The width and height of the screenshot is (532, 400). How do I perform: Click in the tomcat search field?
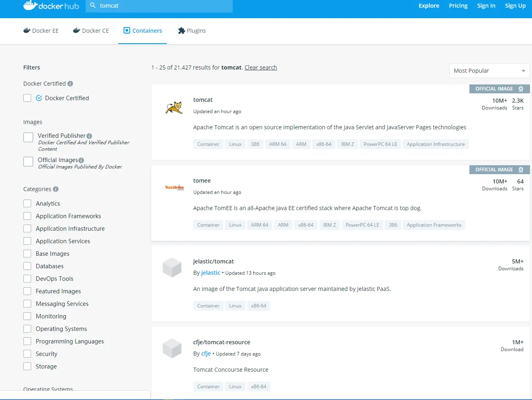[x=159, y=6]
